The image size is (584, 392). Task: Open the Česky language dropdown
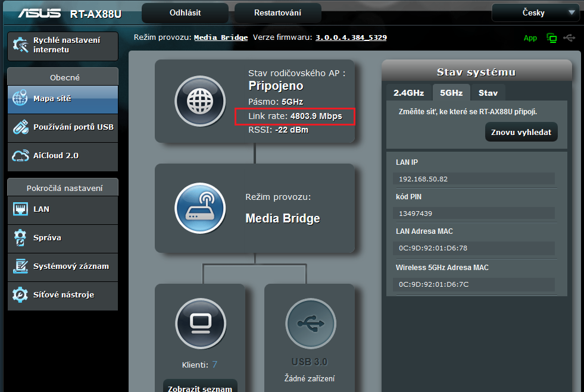pos(535,12)
